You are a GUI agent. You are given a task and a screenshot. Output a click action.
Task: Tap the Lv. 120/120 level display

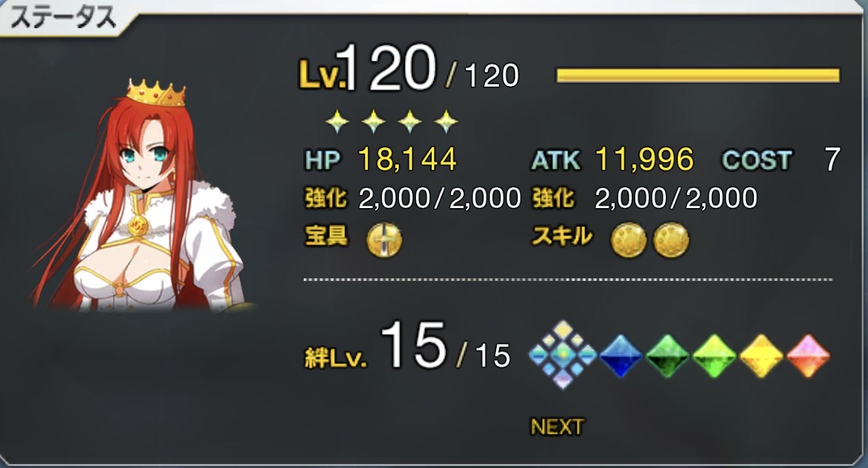[409, 69]
